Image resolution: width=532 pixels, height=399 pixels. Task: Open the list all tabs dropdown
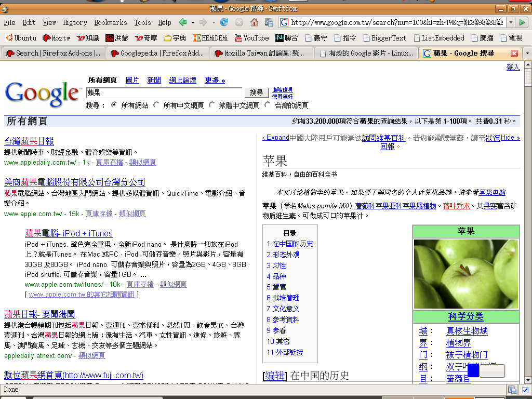[527, 54]
